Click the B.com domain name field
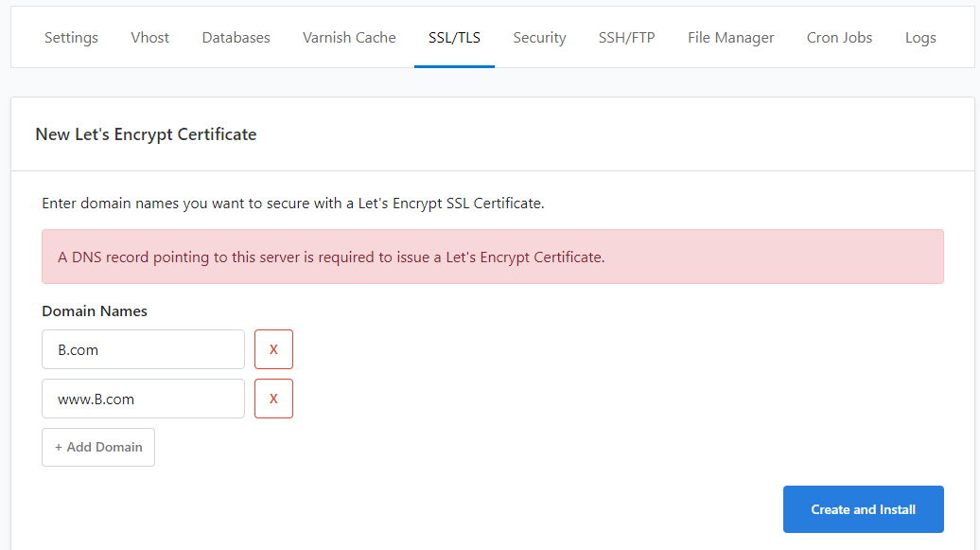The width and height of the screenshot is (980, 550). [x=143, y=349]
